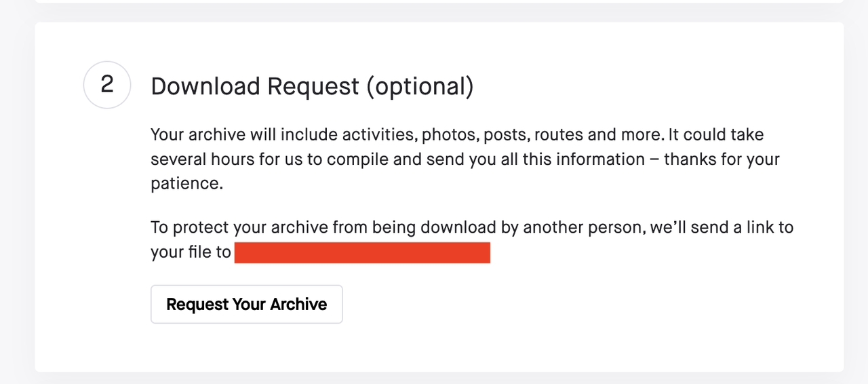
Task: Click the word "Download" in the heading
Action: click(x=205, y=86)
